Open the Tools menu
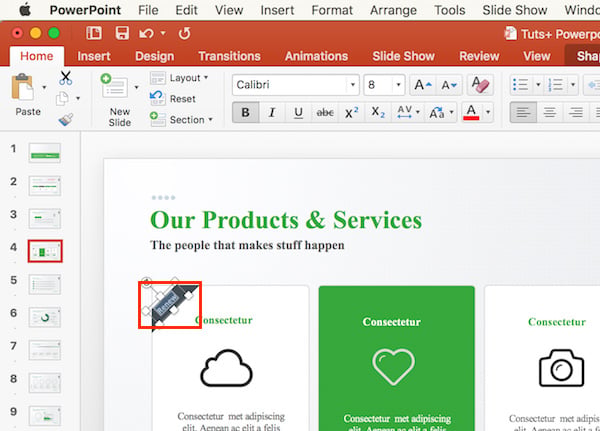The height and width of the screenshot is (431, 600). [449, 10]
